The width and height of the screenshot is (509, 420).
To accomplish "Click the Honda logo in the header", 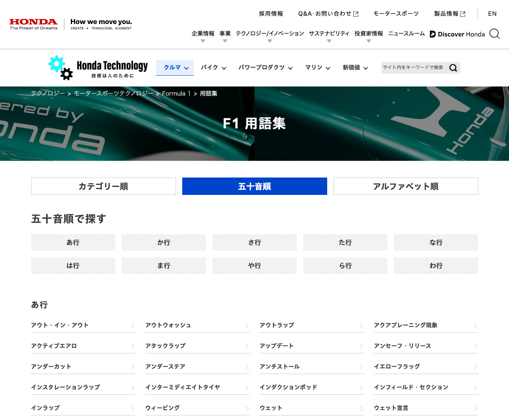I will [x=34, y=24].
